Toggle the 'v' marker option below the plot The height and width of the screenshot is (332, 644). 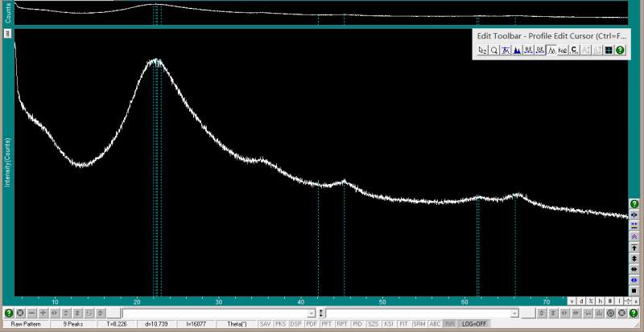click(572, 301)
